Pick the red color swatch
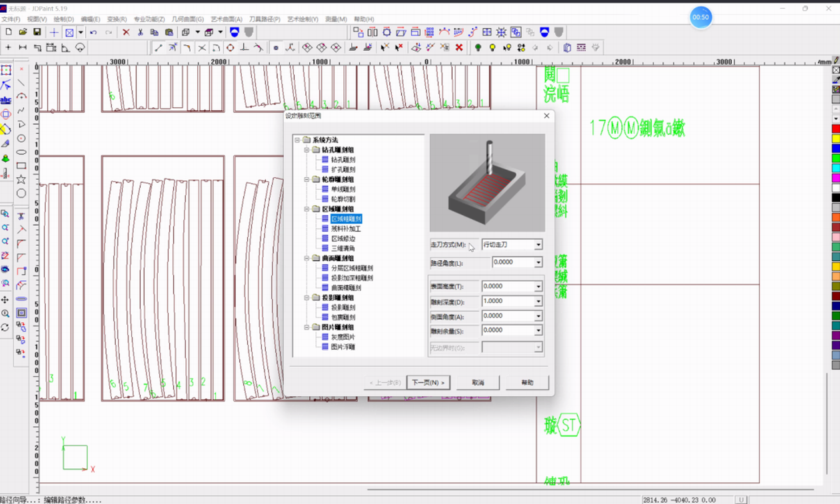The image size is (840, 504). click(x=835, y=129)
